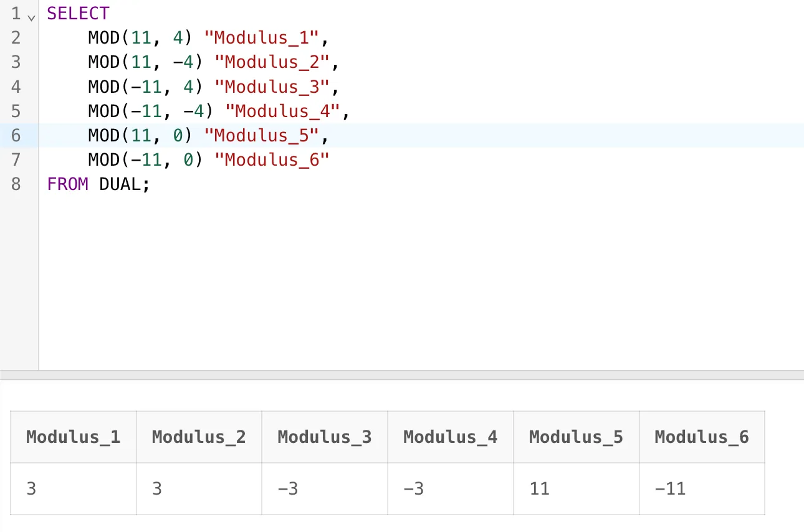Click the "Modulus_6" alias in the code

tap(271, 160)
